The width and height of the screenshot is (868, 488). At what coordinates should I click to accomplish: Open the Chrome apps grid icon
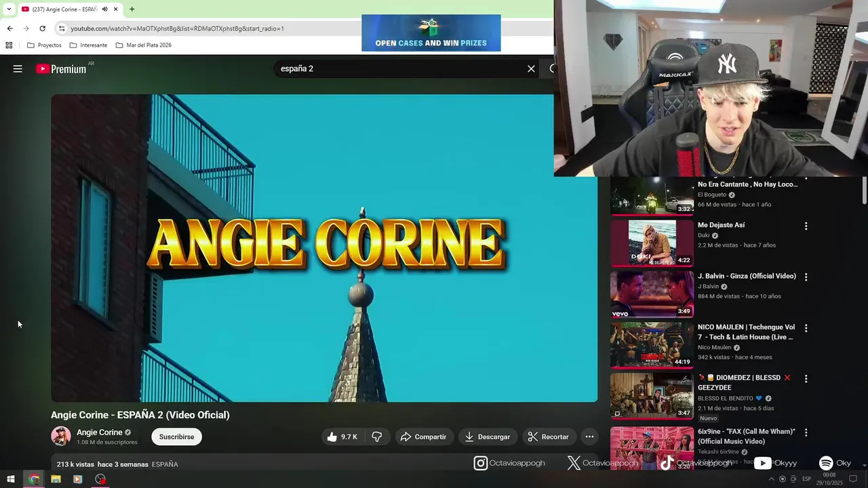point(9,45)
